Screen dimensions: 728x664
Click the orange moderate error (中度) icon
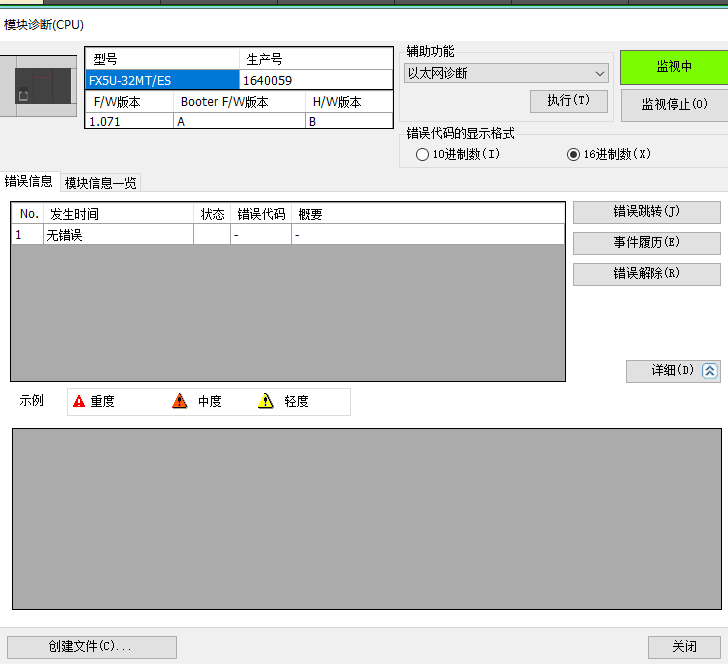[180, 401]
